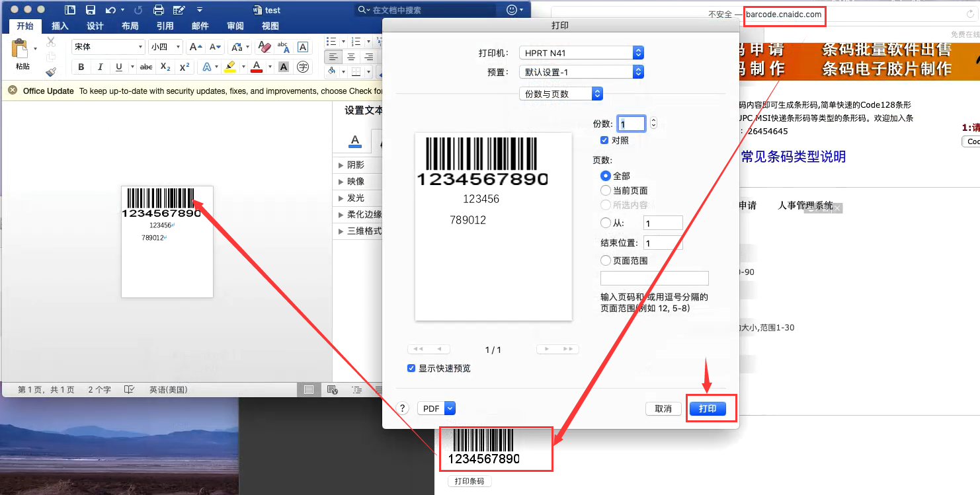Select the 当前页面 radio button
980x495 pixels.
[x=605, y=190]
